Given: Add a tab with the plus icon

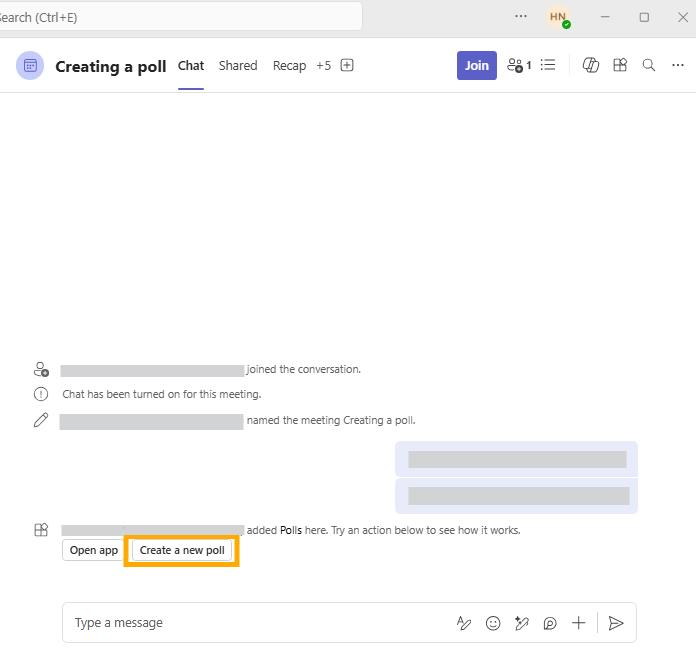Looking at the screenshot, I should point(347,65).
